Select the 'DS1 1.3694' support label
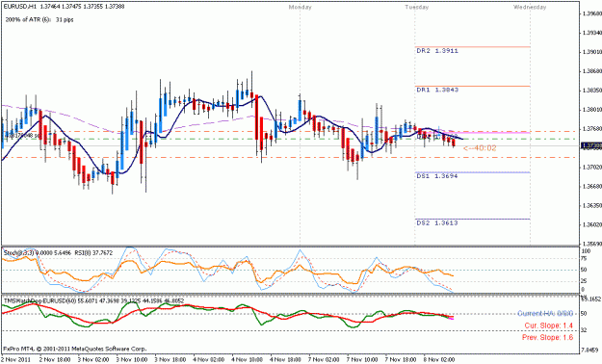Screen dimensions: 602x364 437,176
